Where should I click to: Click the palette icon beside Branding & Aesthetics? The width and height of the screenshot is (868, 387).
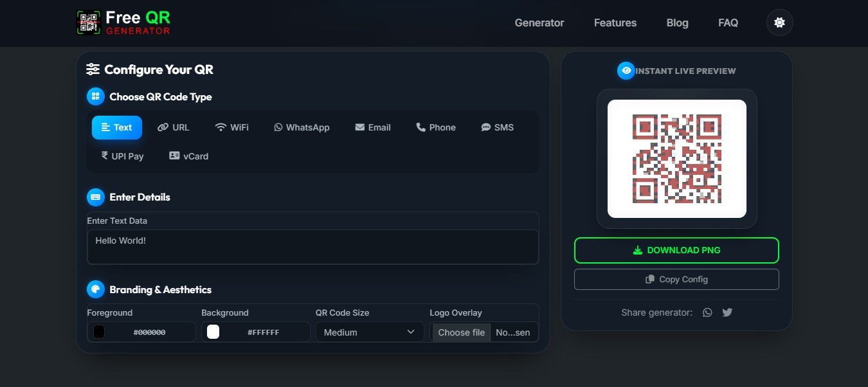[x=96, y=289]
